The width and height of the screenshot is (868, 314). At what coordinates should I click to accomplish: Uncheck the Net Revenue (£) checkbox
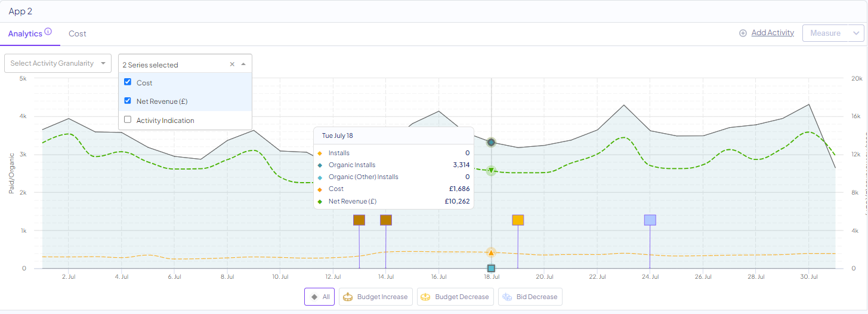[x=128, y=101]
